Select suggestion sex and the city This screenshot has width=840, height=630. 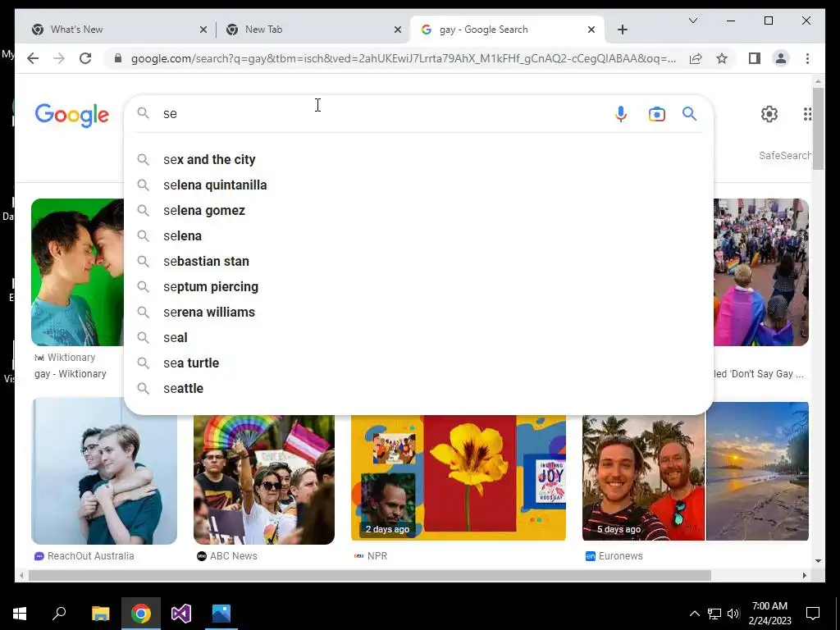[418, 160]
